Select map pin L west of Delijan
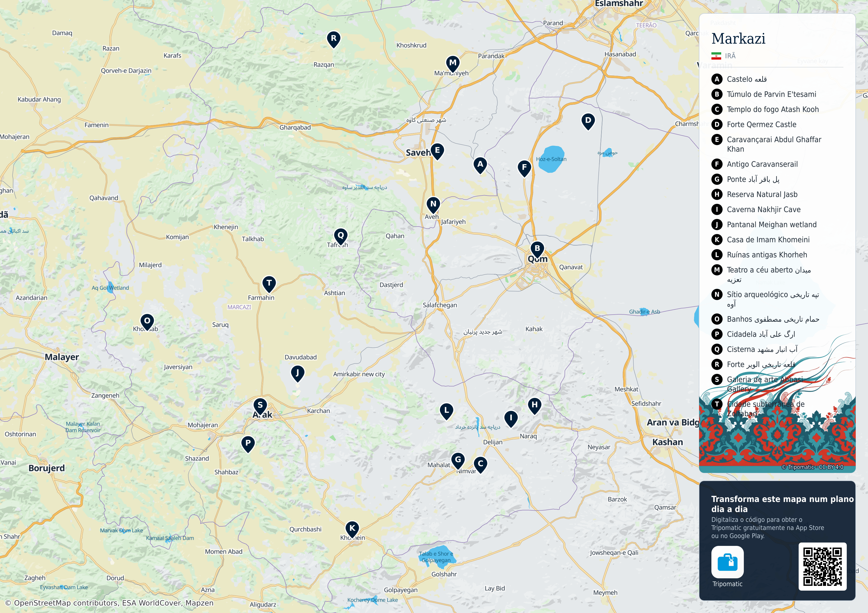 [447, 411]
